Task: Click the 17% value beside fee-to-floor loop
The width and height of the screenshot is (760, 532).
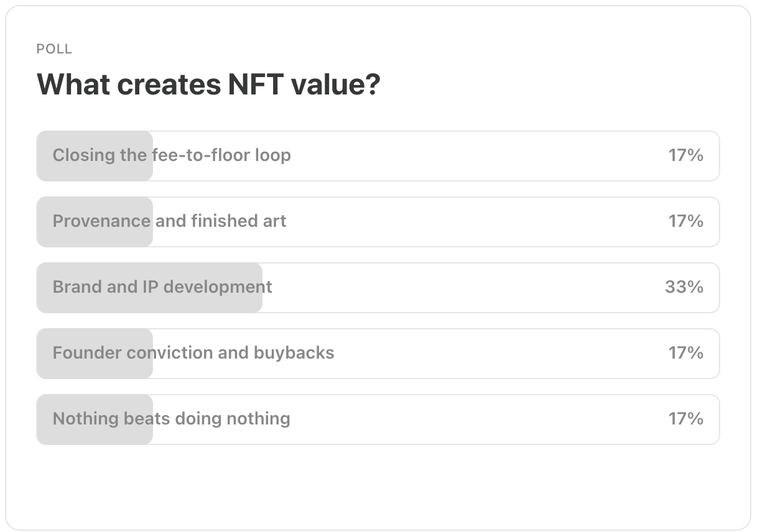Action: [686, 155]
